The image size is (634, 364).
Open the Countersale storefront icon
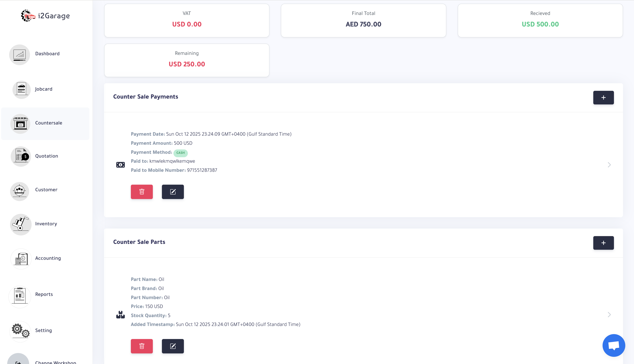tap(20, 123)
